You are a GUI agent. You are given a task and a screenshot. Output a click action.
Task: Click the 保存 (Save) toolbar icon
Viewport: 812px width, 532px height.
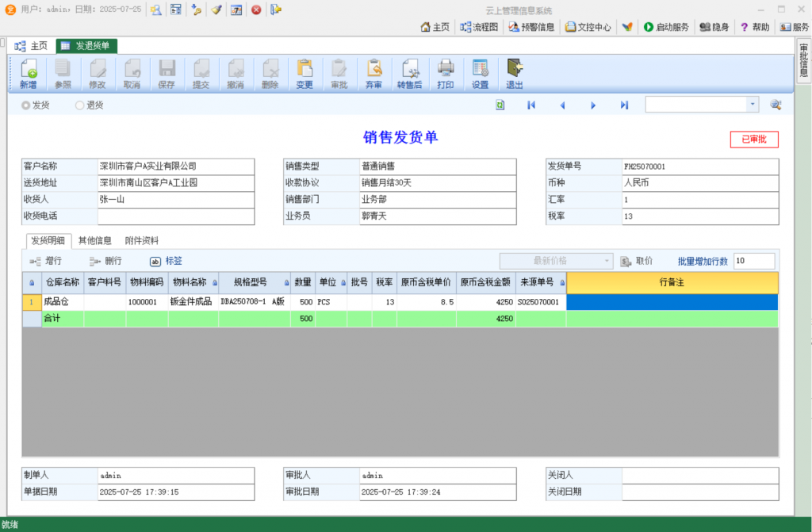(167, 74)
